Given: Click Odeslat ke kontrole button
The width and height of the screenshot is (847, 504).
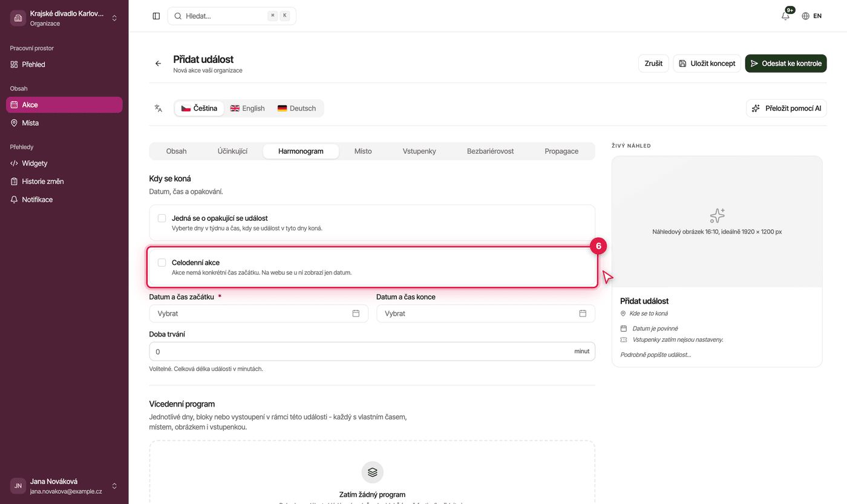Looking at the screenshot, I should point(786,64).
